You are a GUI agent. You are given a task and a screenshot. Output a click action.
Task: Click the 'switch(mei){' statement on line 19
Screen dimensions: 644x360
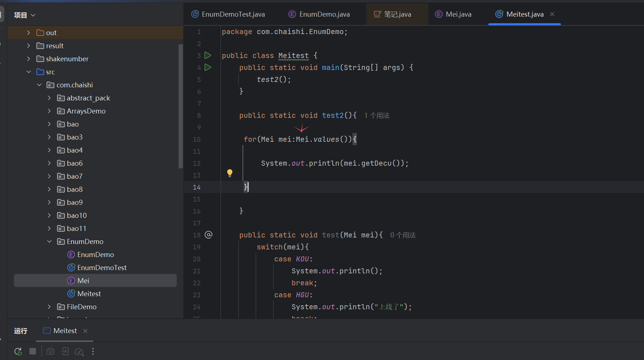pyautogui.click(x=282, y=247)
